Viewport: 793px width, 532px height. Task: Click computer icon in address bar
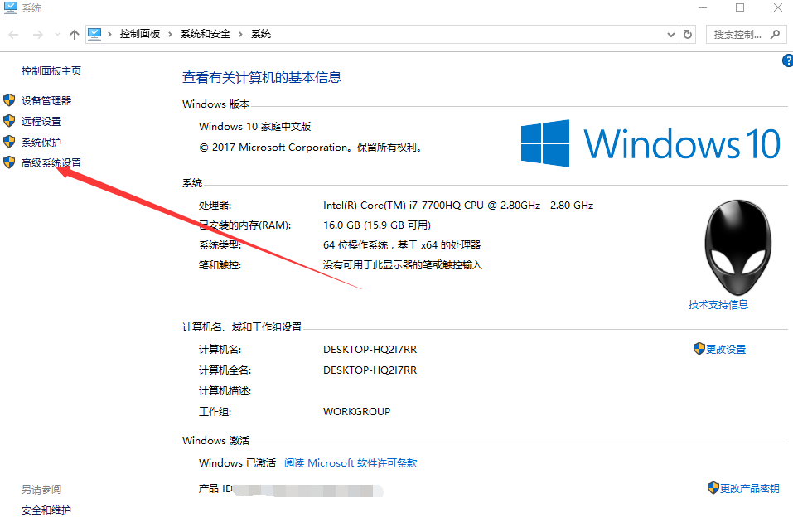(94, 34)
